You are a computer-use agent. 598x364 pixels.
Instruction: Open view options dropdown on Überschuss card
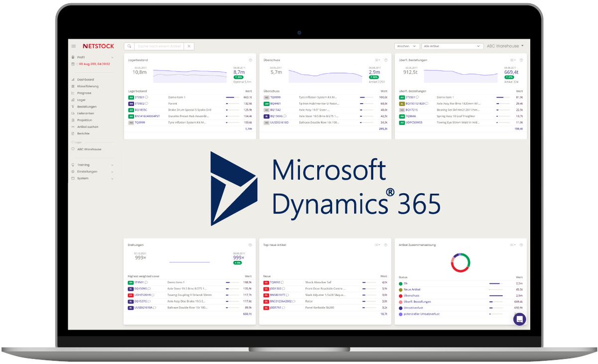377,60
